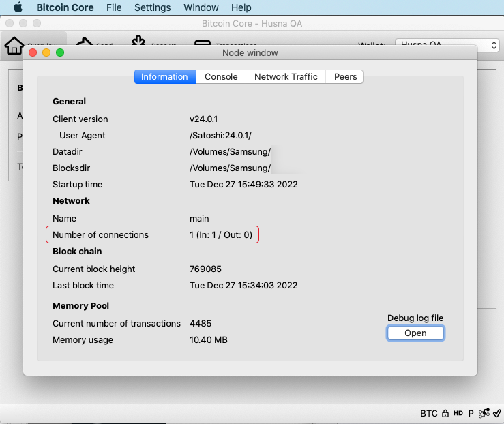The height and width of the screenshot is (424, 504).
Task: Zoom the Node window with green button
Action: click(x=60, y=52)
